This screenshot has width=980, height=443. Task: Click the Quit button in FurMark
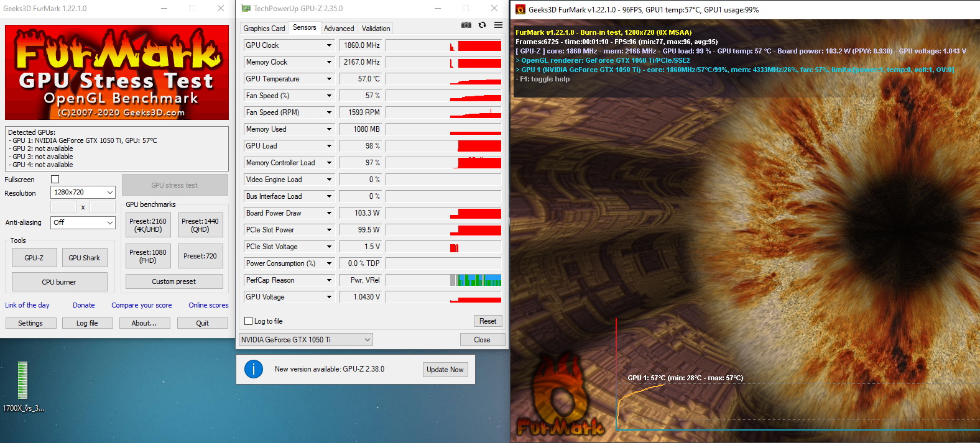203,323
